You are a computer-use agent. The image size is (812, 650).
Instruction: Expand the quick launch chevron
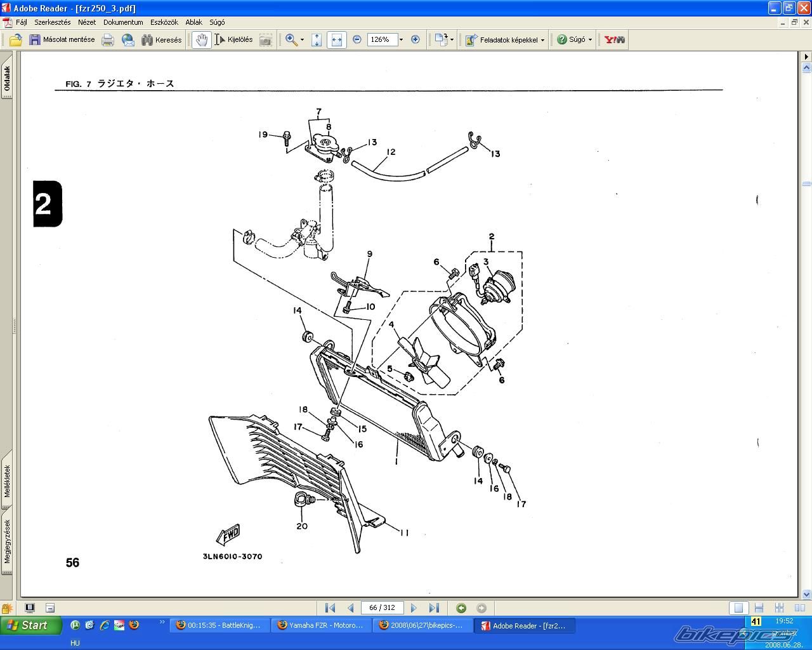[x=162, y=622]
